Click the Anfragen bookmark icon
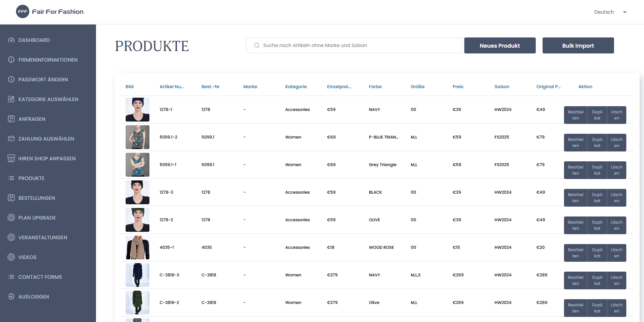This screenshot has width=644, height=322. click(x=11, y=119)
